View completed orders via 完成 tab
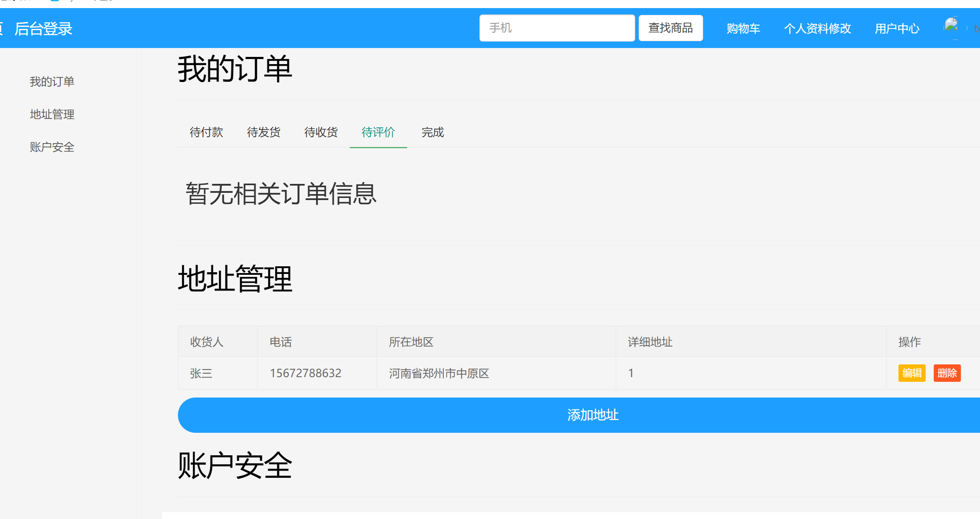 [432, 133]
